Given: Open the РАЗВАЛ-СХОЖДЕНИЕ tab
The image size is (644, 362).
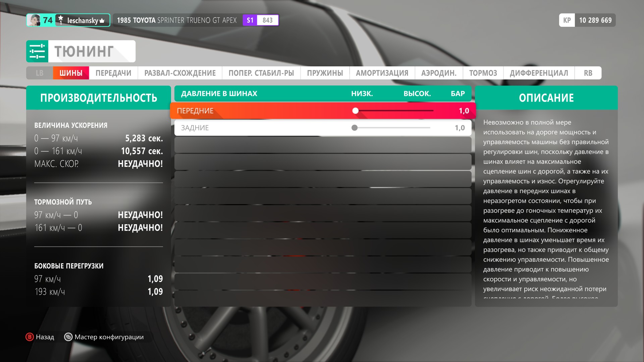Looking at the screenshot, I should 180,73.
